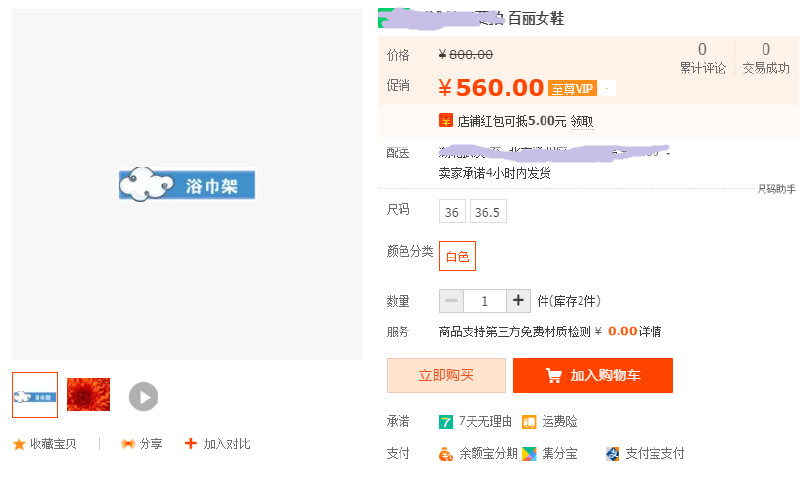
Task: Click the 分享 share label
Action: click(x=151, y=444)
